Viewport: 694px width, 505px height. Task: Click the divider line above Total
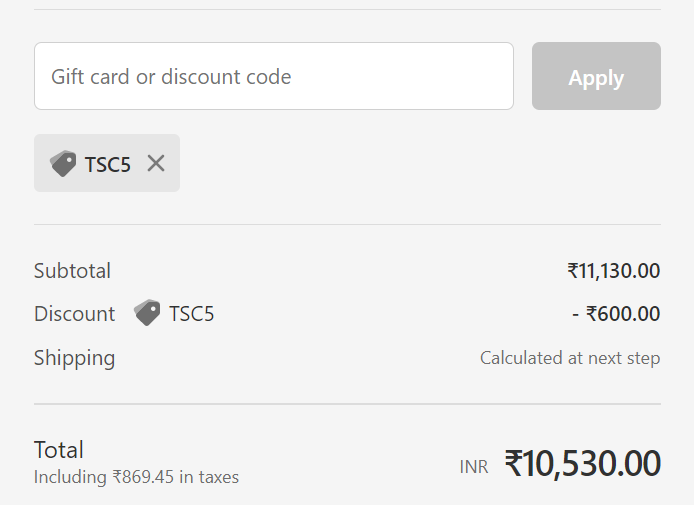pos(347,404)
